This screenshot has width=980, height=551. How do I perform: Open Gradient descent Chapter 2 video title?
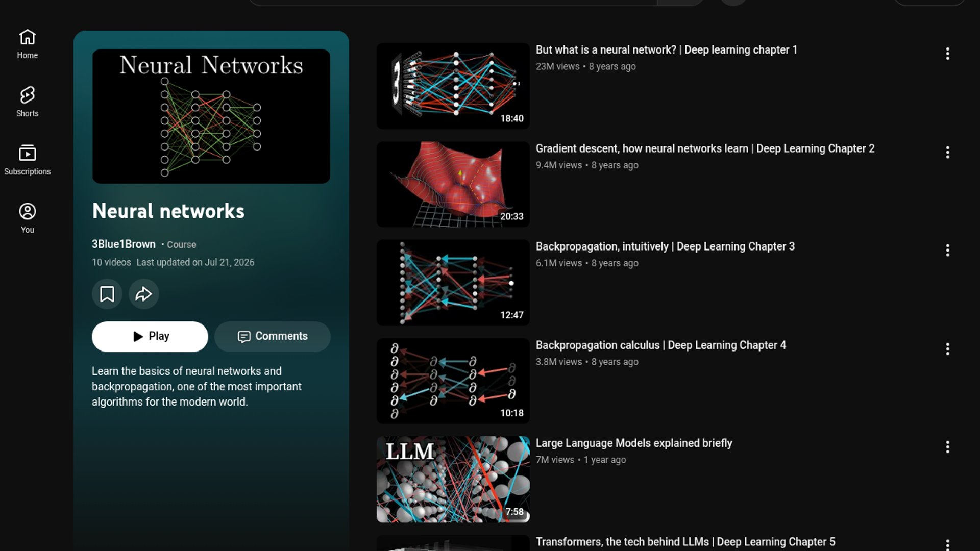point(705,148)
